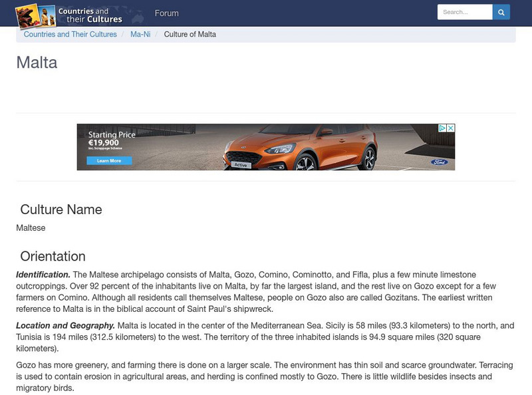Open the Forum menu item

(166, 13)
